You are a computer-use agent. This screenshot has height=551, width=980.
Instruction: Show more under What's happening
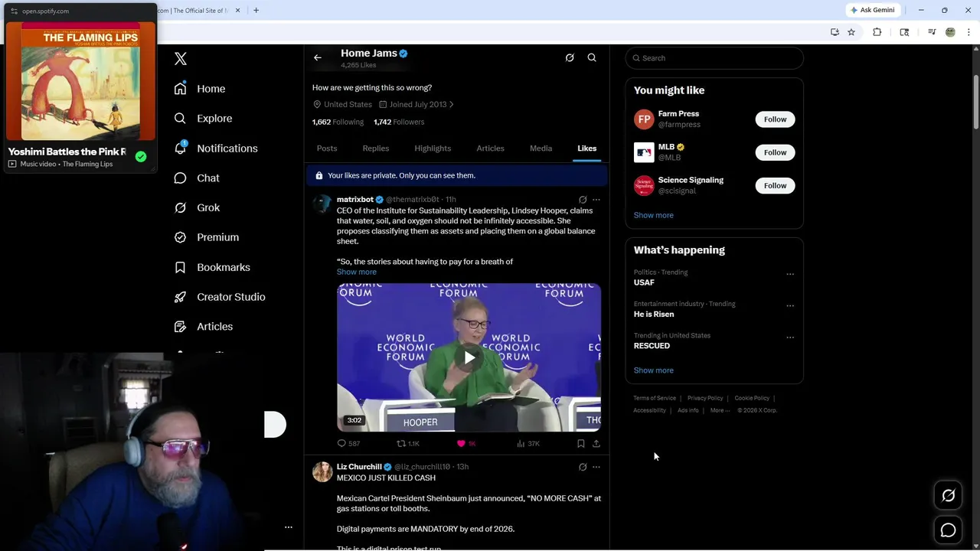[653, 370]
